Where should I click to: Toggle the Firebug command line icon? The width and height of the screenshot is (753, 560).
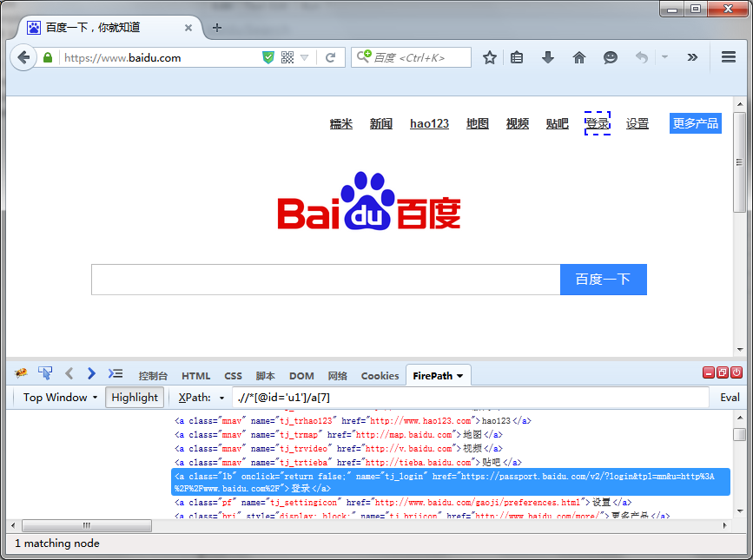point(116,373)
